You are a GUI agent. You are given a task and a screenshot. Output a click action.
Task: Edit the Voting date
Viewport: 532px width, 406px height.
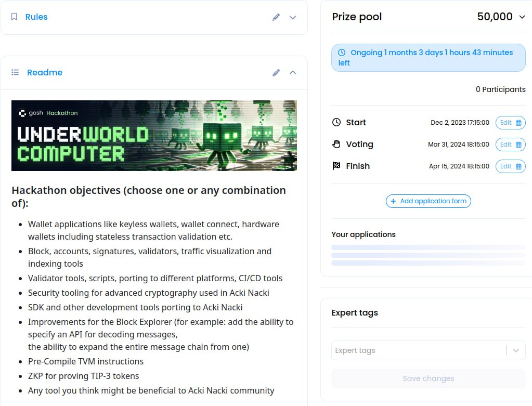(510, 145)
